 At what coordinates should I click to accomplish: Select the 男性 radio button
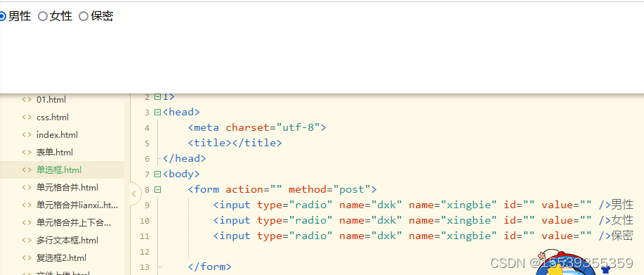click(x=2, y=16)
